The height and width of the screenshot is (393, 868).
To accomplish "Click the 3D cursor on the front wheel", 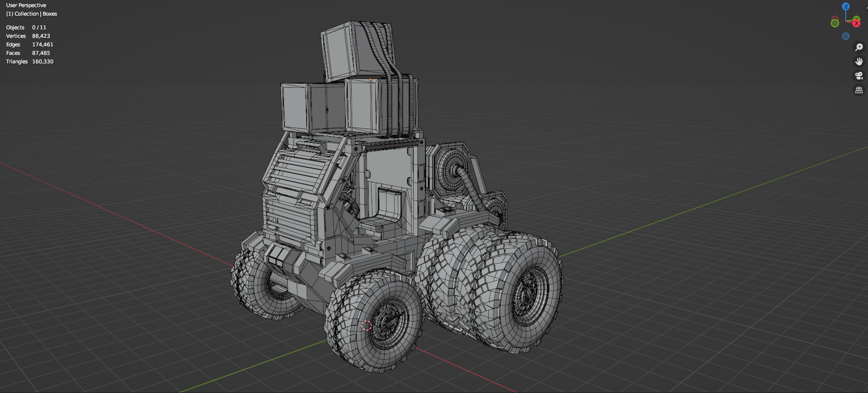I will pyautogui.click(x=366, y=325).
